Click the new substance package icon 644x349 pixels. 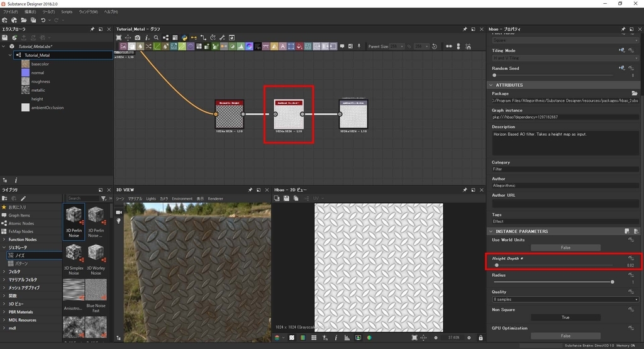4,20
